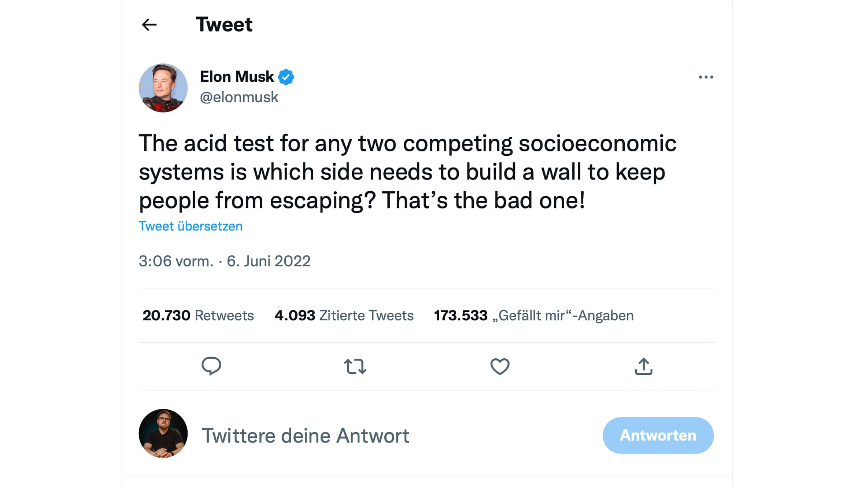This screenshot has width=868, height=488.
Task: Click the blue verified badge
Action: coord(286,77)
